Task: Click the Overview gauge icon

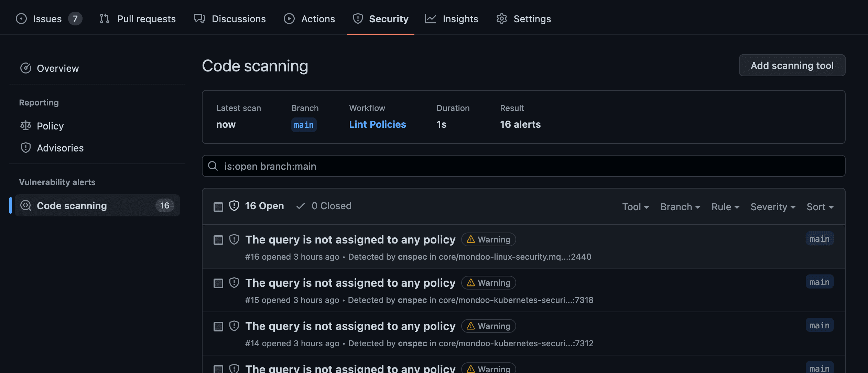Action: coord(26,68)
